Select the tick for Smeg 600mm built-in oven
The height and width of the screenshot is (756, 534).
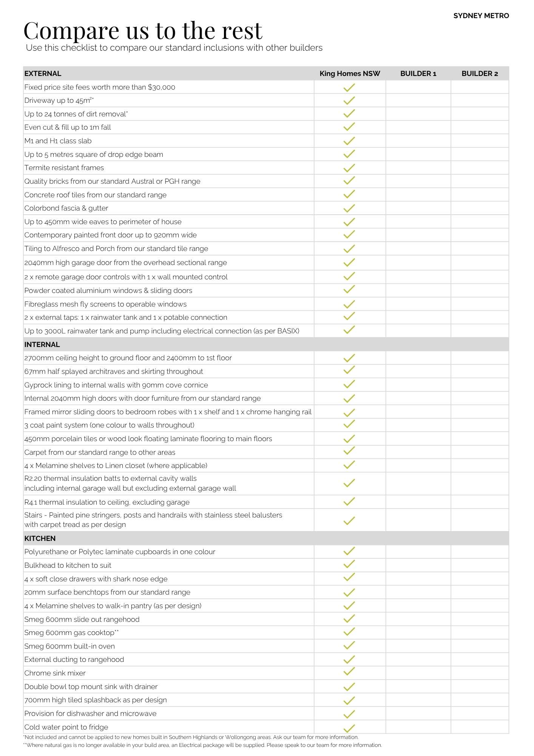[349, 646]
